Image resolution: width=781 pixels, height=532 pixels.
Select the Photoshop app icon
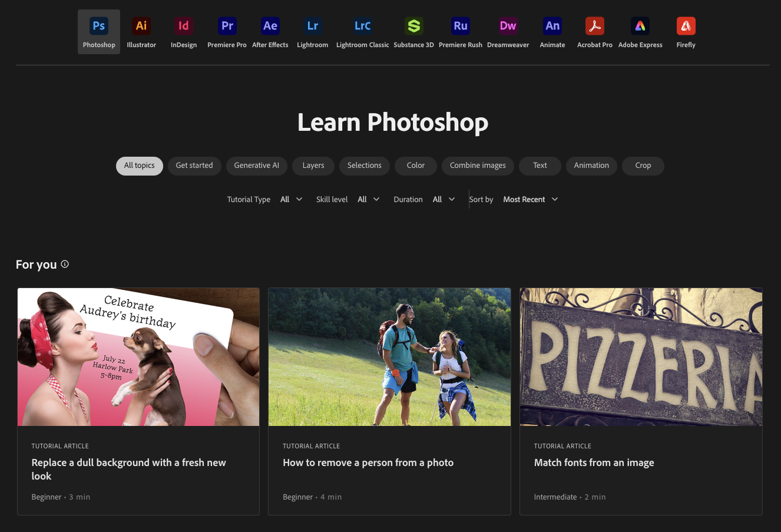coord(99,26)
